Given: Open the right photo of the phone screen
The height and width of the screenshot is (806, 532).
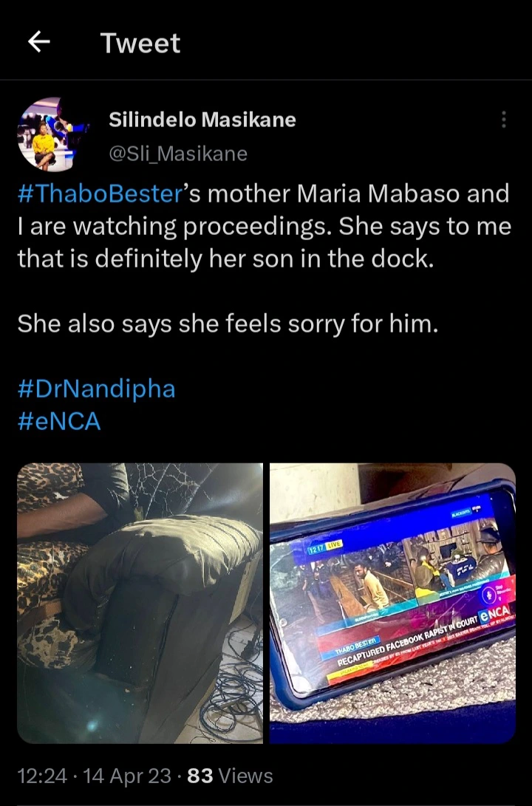Looking at the screenshot, I should [392, 603].
